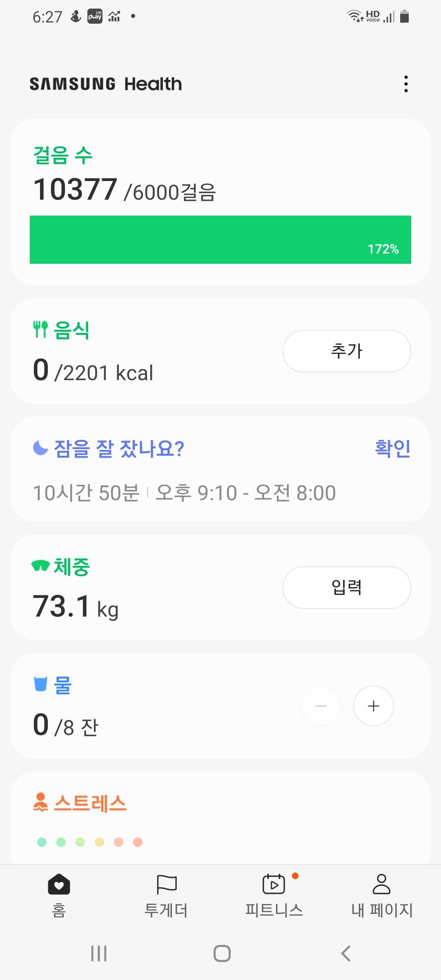The image size is (441, 980).
Task: Tap the orange stress person icon
Action: pyautogui.click(x=40, y=802)
